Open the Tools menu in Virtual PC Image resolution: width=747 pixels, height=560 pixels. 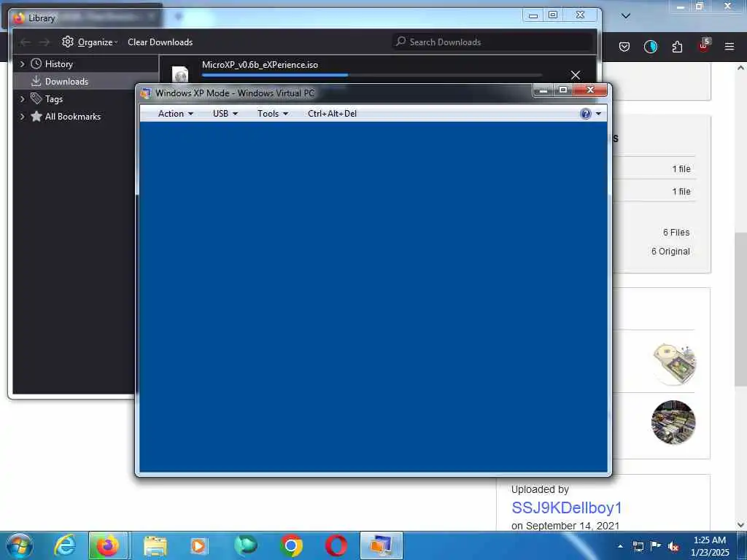tap(273, 114)
